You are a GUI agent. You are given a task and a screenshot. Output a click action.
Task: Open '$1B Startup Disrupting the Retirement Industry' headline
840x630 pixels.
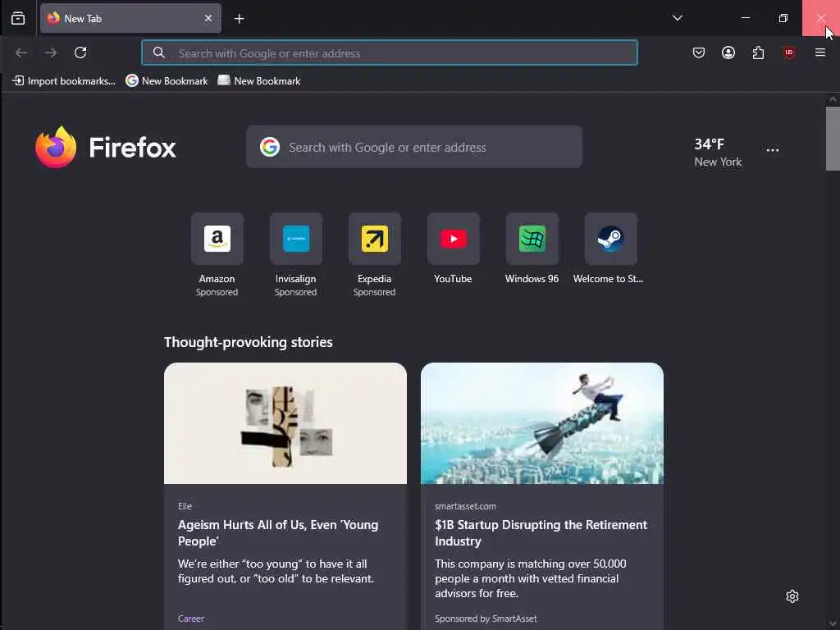coord(541,533)
